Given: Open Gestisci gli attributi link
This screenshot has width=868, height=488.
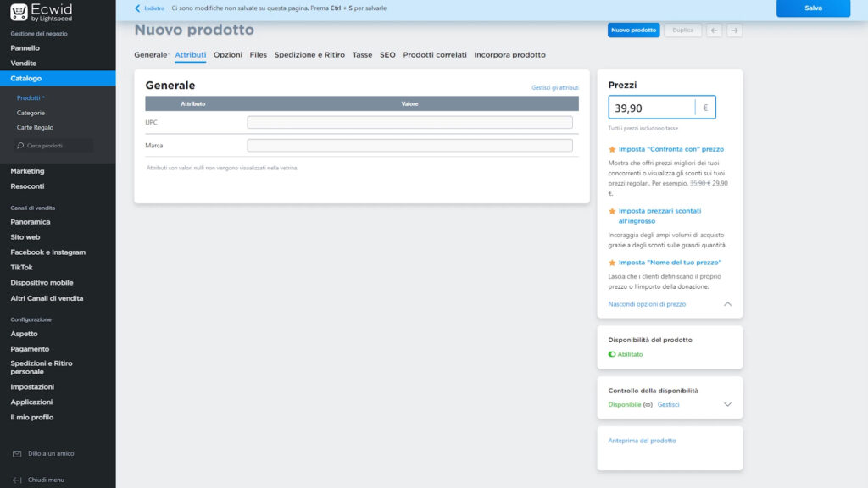Looking at the screenshot, I should point(554,87).
